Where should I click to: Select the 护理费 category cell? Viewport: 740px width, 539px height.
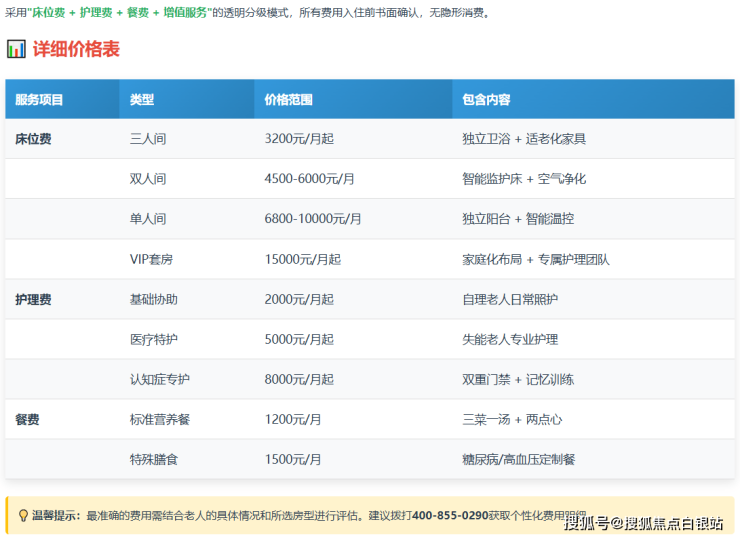[x=33, y=299]
